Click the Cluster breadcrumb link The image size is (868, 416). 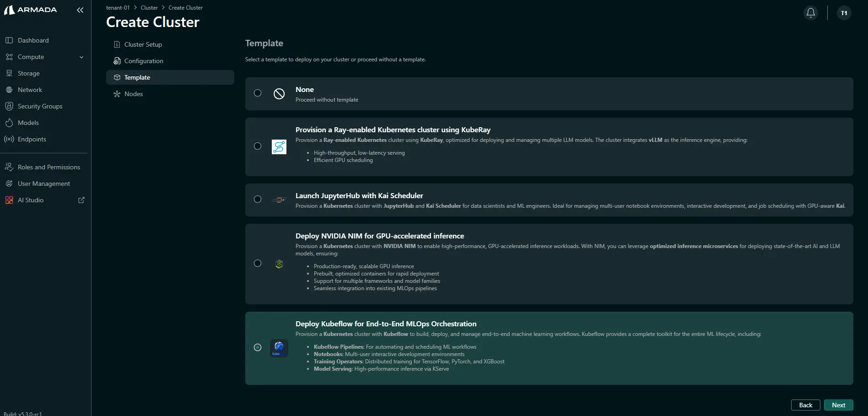(x=149, y=8)
